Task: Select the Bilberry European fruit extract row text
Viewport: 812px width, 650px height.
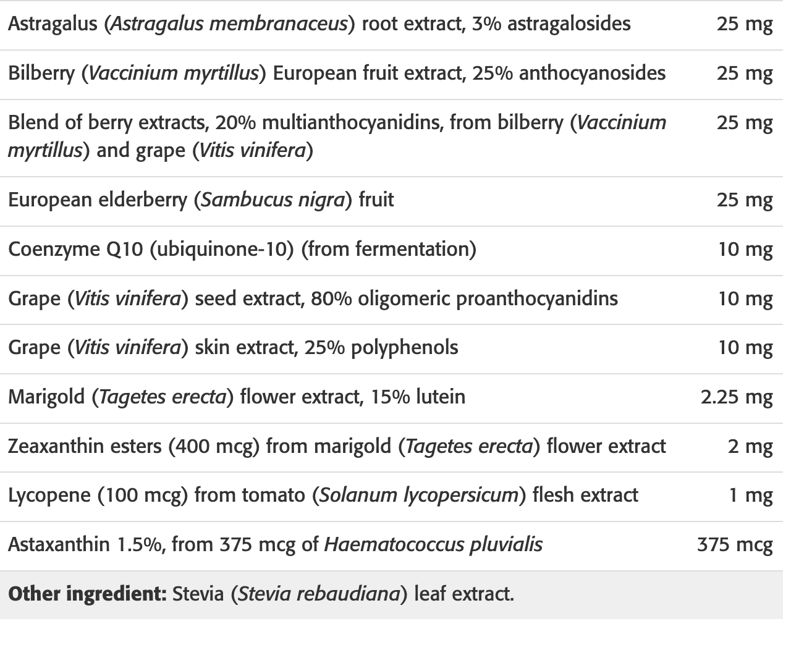Action: click(x=337, y=74)
